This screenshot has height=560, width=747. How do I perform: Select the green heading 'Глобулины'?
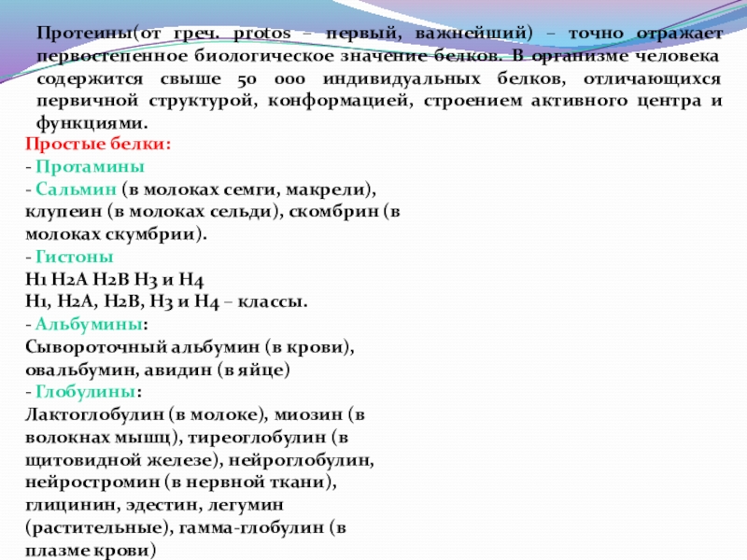click(x=86, y=392)
